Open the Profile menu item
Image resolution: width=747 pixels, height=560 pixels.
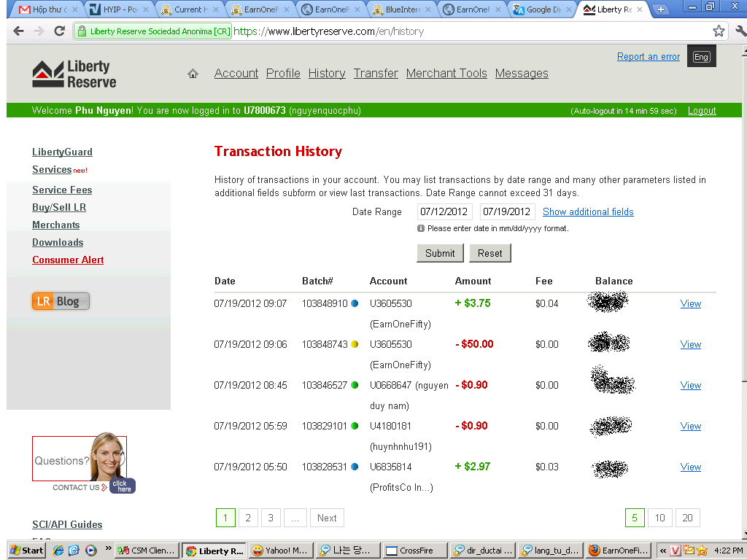(x=283, y=74)
